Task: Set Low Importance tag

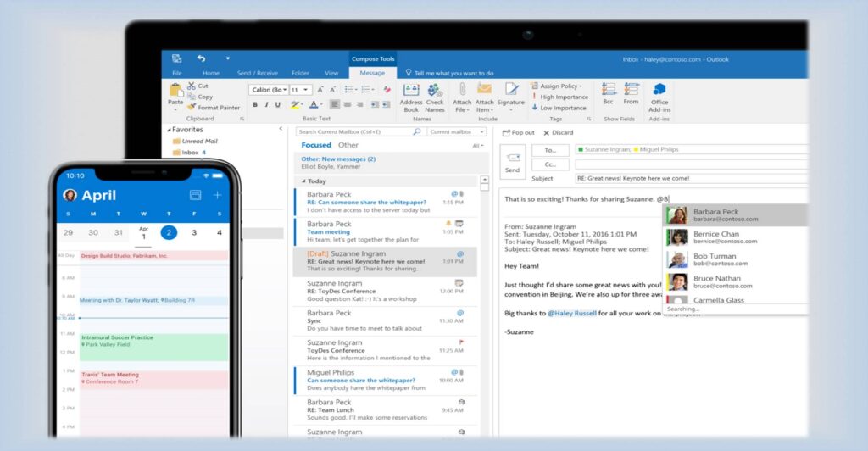Action: click(559, 108)
